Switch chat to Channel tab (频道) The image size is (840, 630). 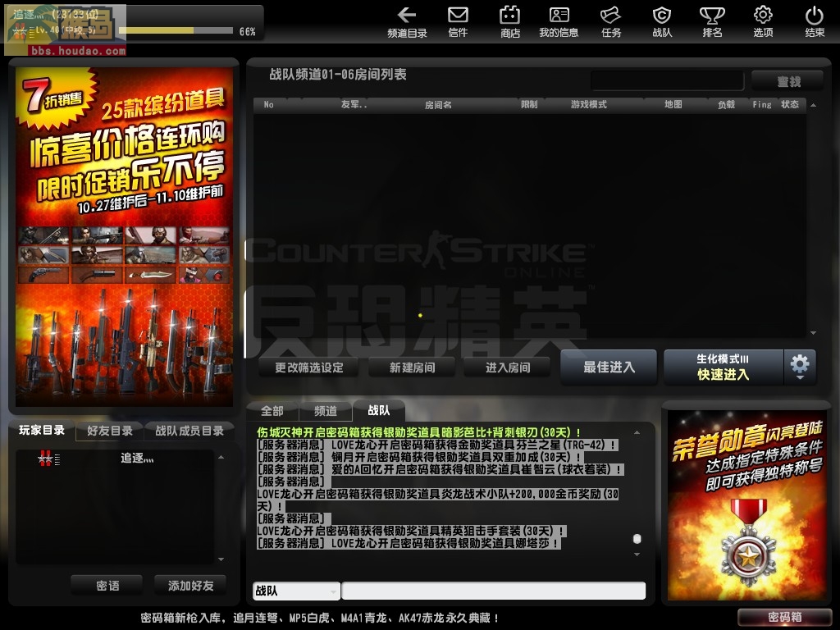(326, 411)
